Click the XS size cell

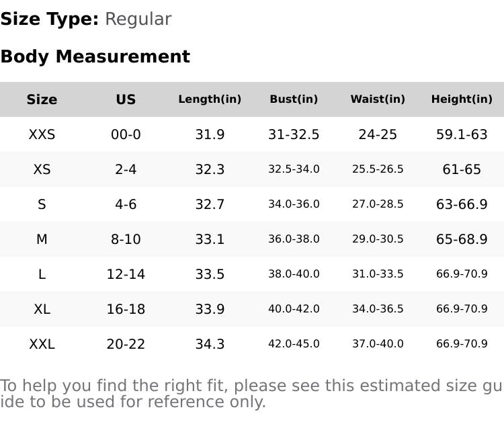[42, 169]
